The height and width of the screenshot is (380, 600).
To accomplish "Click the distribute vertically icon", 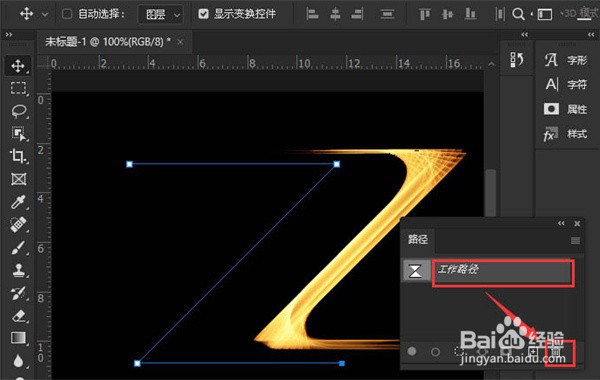I will pyautogui.click(x=387, y=15).
